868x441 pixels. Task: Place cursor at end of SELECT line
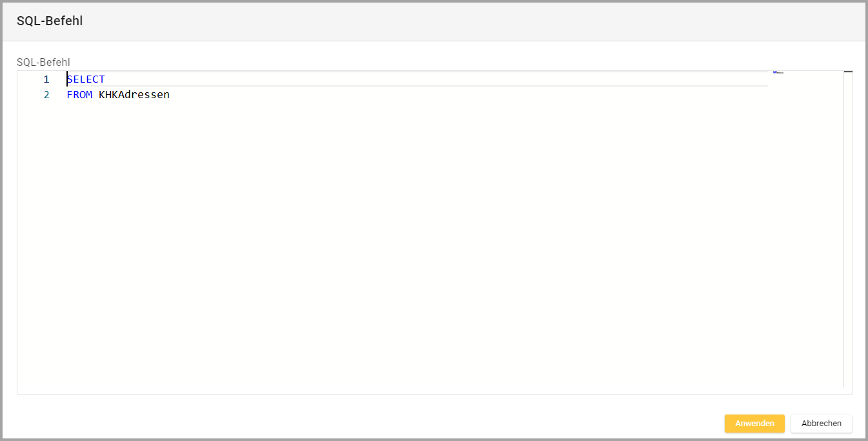coord(106,79)
